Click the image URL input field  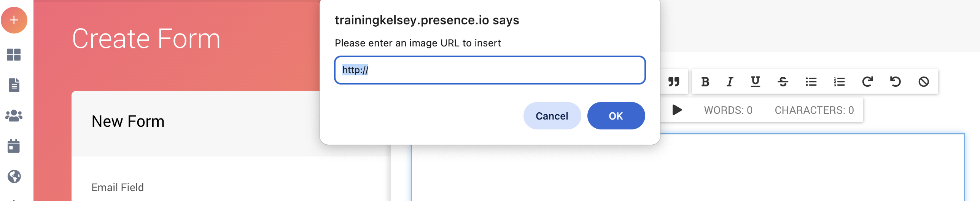pos(490,70)
